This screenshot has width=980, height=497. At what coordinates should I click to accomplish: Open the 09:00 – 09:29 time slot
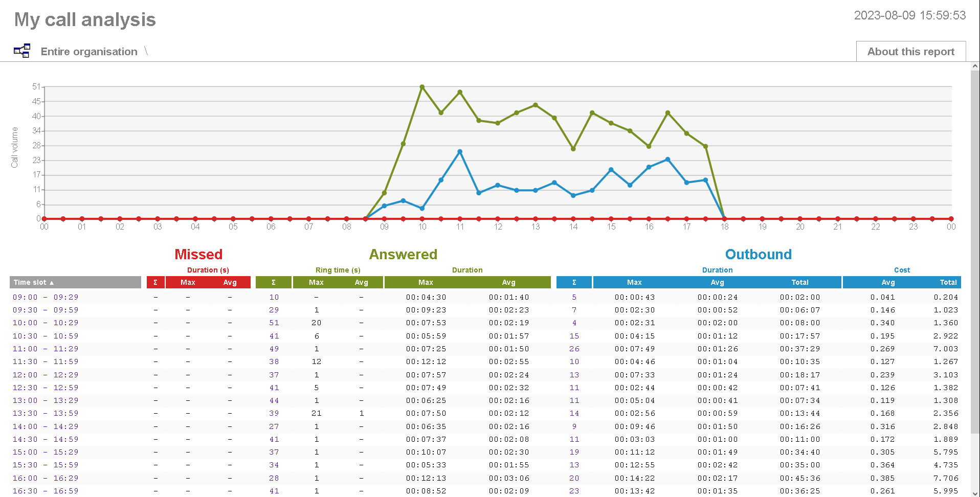(46, 297)
